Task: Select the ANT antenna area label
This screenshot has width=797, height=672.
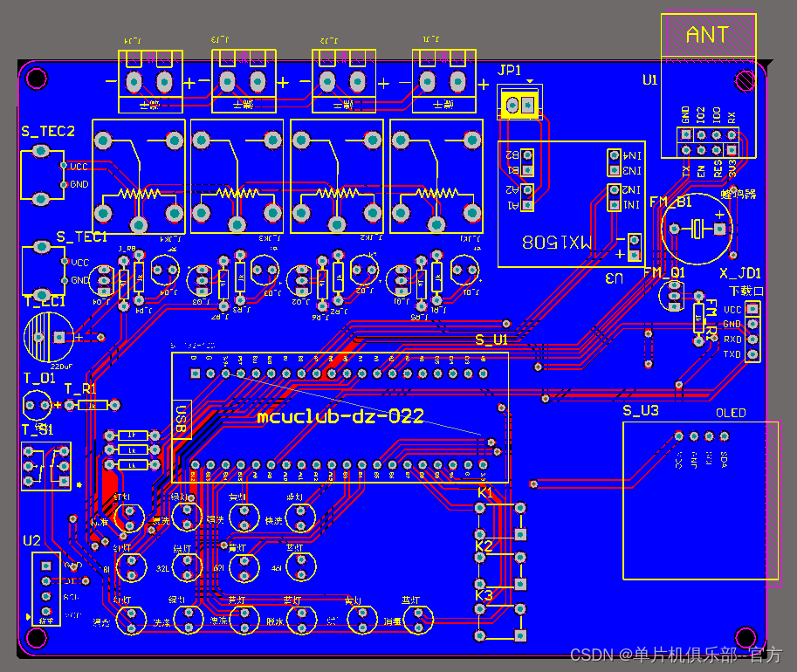Action: coord(707,35)
